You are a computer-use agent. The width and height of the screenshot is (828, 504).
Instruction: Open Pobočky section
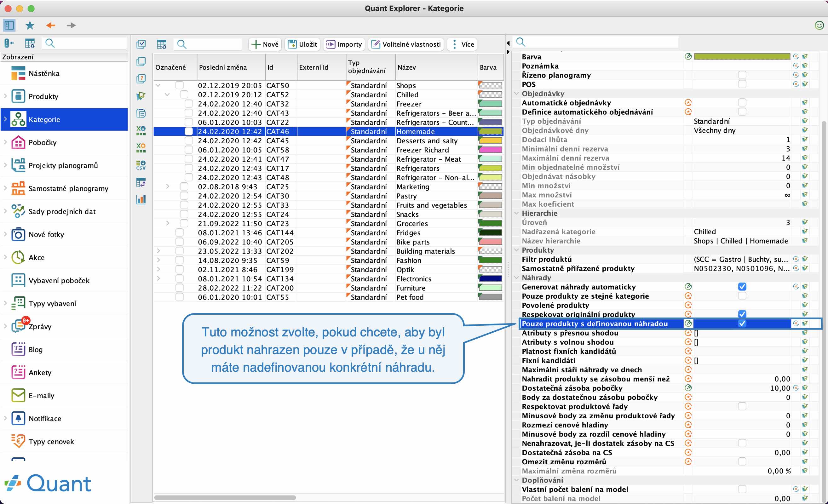(65, 142)
